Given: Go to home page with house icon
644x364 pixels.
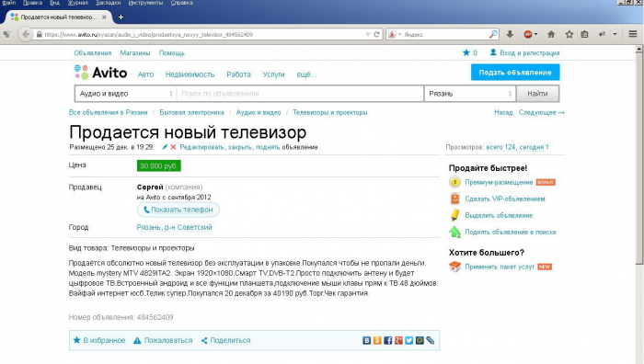Looking at the screenshot, I should (x=551, y=35).
